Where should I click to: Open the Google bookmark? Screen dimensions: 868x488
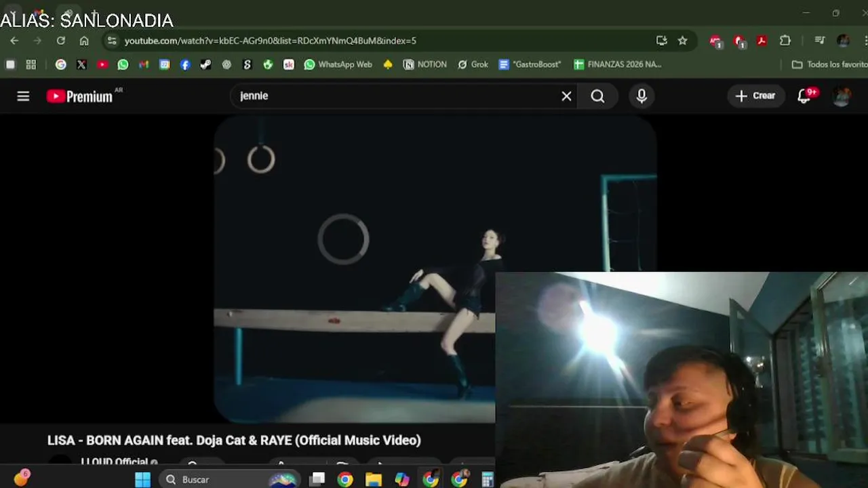[x=61, y=64]
